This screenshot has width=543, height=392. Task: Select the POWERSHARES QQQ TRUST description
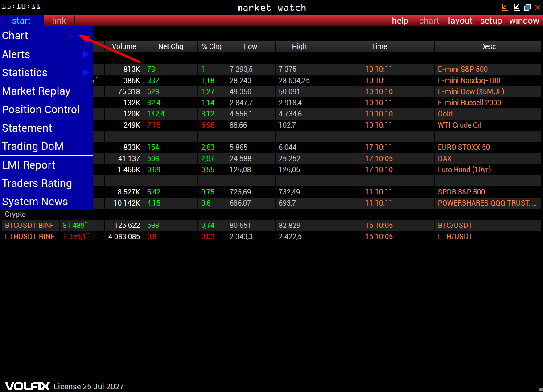coord(487,203)
